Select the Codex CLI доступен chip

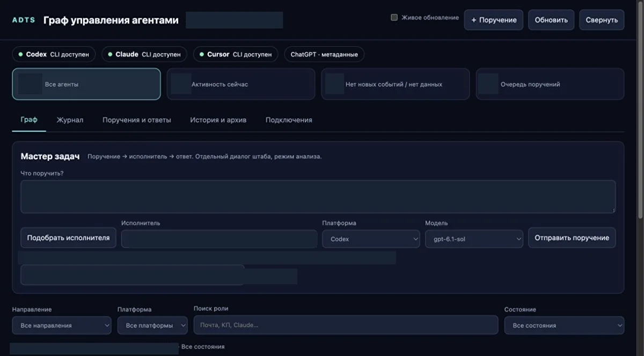[54, 54]
